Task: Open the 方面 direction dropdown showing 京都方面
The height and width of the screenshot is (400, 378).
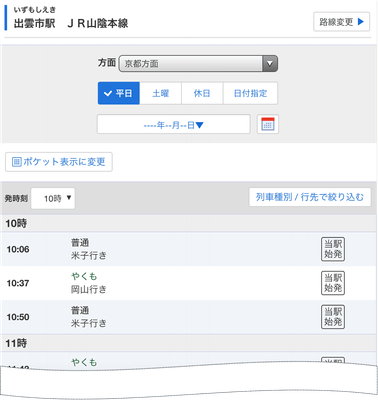Action: 198,63
